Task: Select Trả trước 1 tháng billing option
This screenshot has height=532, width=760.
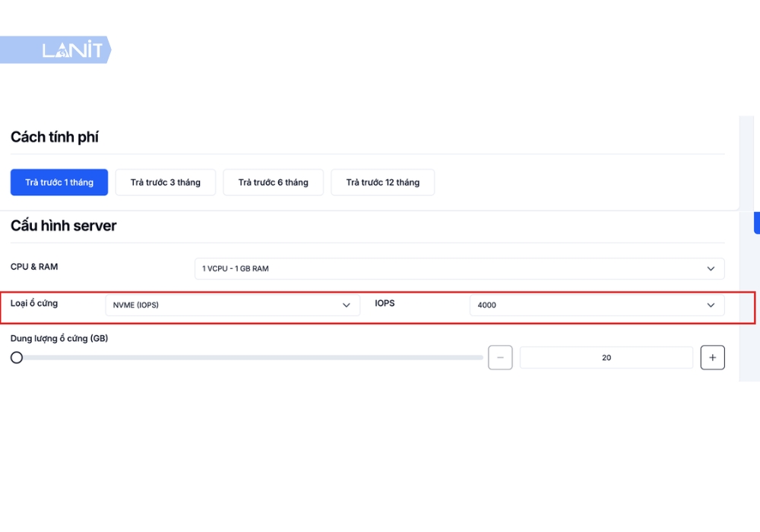Action: (59, 182)
